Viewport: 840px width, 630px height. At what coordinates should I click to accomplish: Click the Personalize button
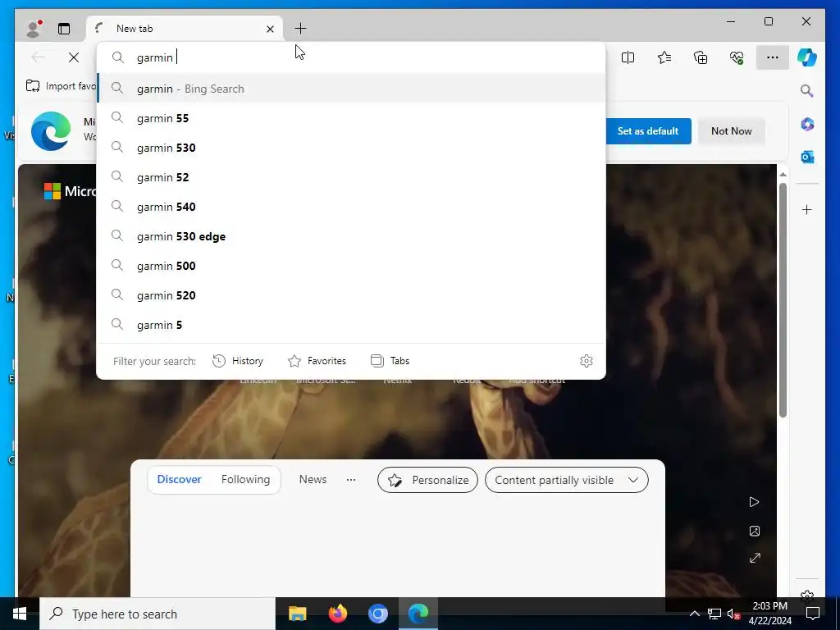(x=427, y=480)
